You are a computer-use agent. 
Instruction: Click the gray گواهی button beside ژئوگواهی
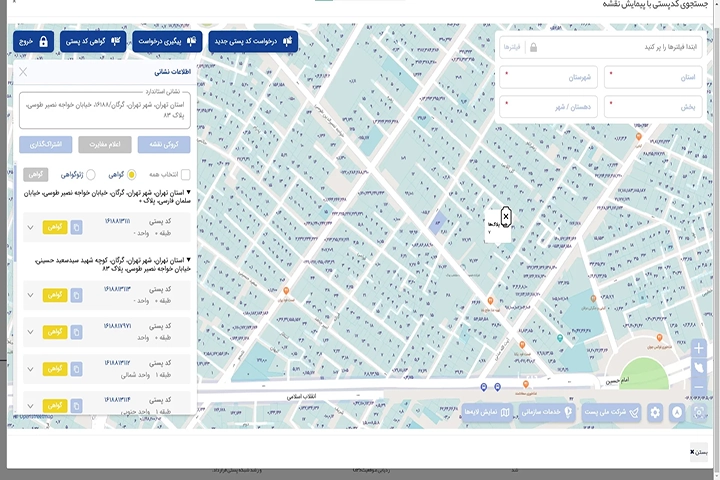(36, 175)
